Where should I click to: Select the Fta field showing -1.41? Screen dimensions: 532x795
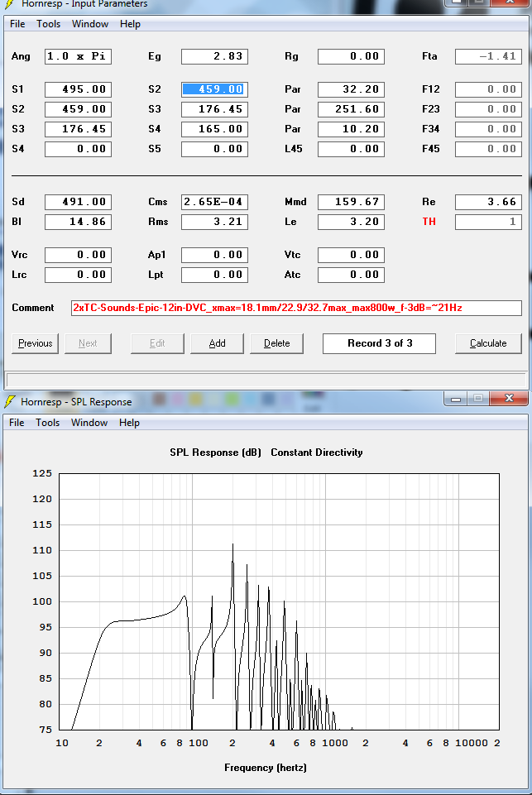pos(488,56)
